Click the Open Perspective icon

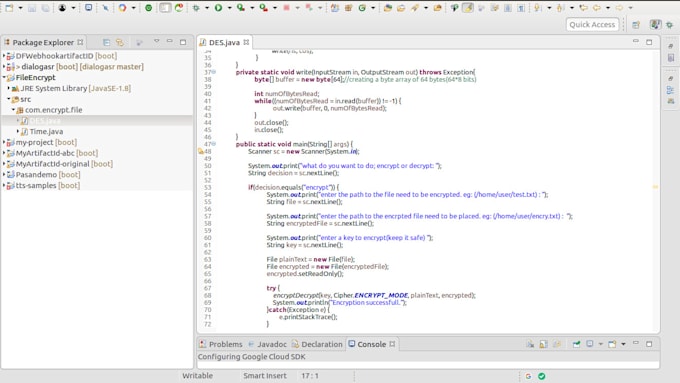point(636,25)
